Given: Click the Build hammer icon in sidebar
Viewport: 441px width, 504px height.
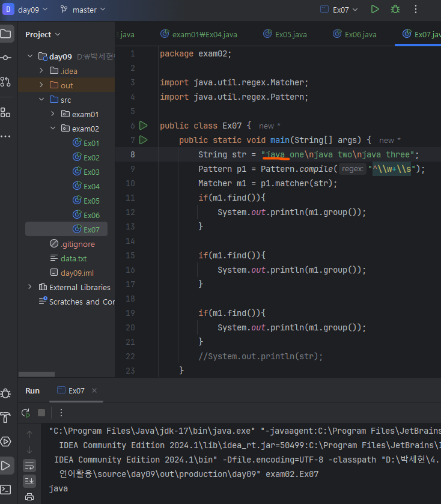Looking at the screenshot, I should pos(5,417).
